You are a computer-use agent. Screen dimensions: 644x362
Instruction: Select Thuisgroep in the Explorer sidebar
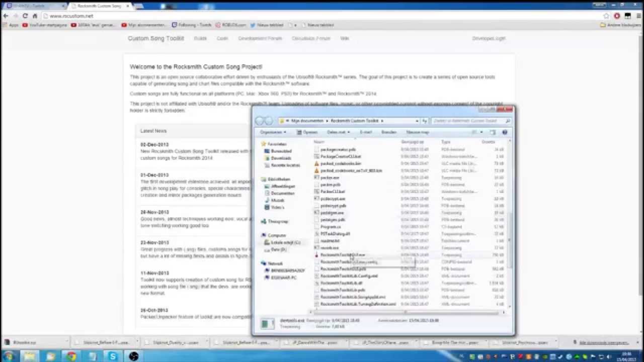pos(278,221)
